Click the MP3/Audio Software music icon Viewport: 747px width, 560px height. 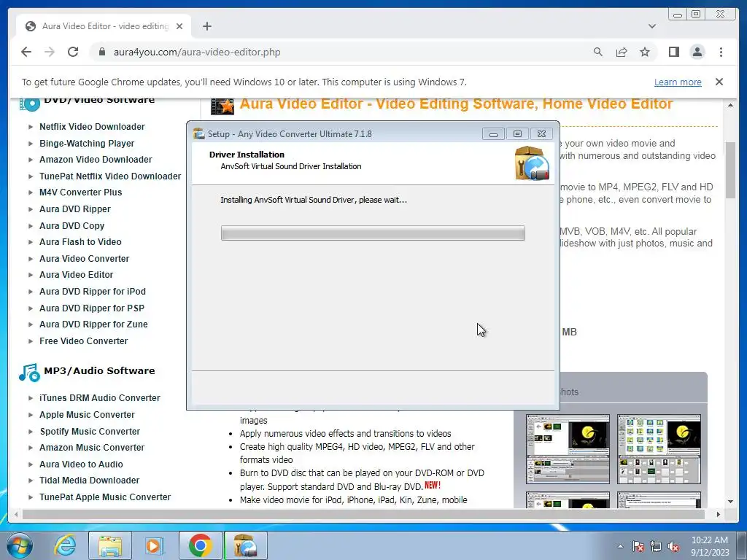point(29,373)
